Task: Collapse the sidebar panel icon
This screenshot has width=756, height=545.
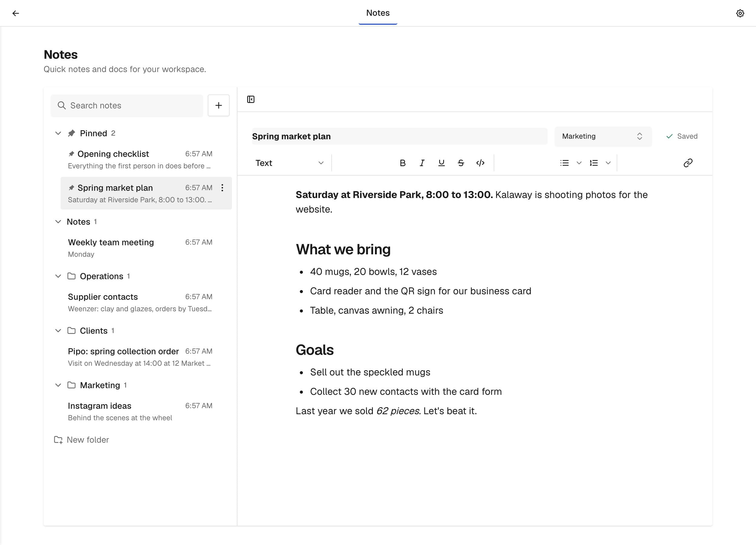Action: coord(251,99)
